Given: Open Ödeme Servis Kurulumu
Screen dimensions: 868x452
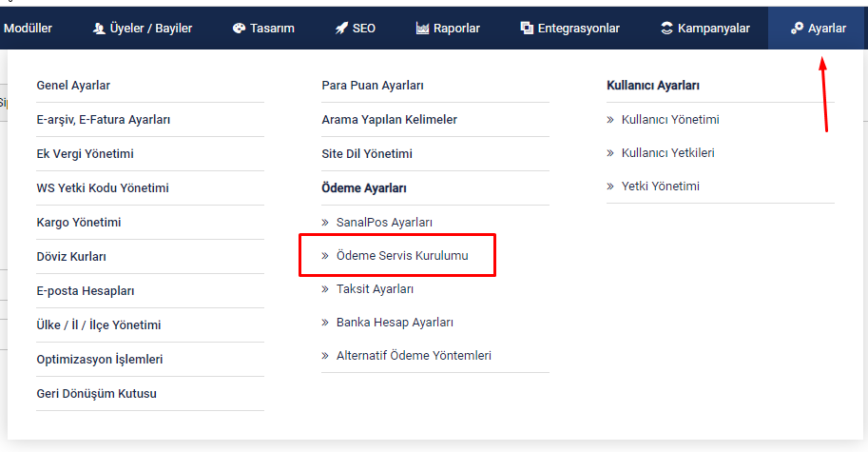Looking at the screenshot, I should (402, 256).
